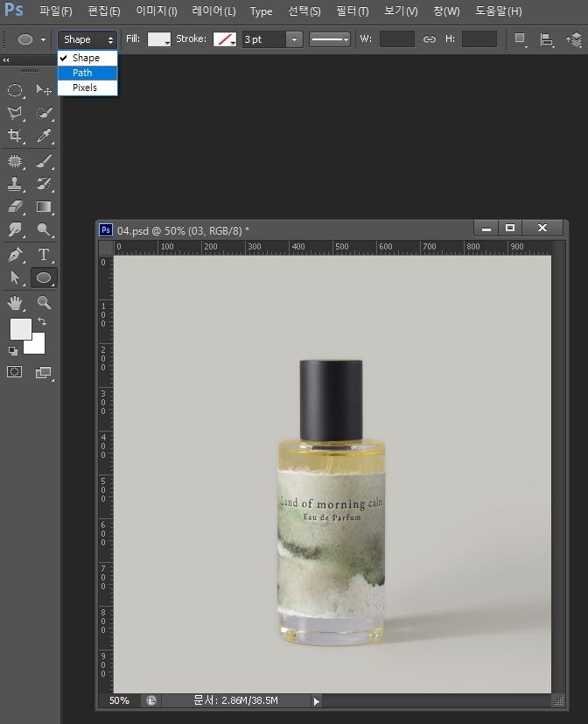Image resolution: width=588 pixels, height=724 pixels.
Task: Select the Hand tool
Action: tap(15, 303)
